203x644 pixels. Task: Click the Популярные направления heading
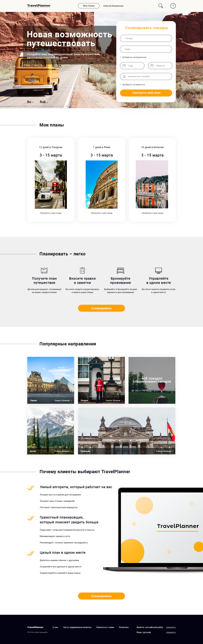pos(68,344)
